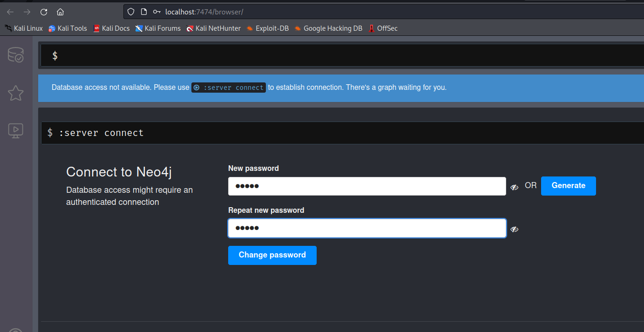Open the Kali Forums bookmark

158,28
